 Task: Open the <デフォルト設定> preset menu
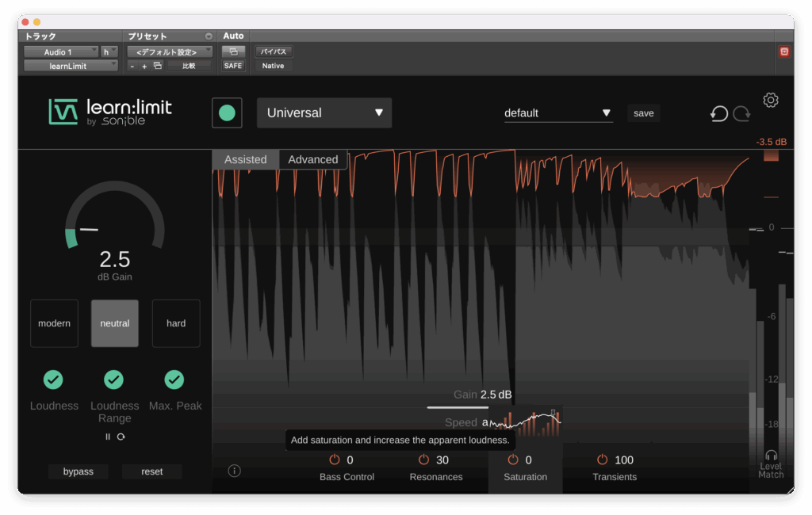[x=170, y=51]
